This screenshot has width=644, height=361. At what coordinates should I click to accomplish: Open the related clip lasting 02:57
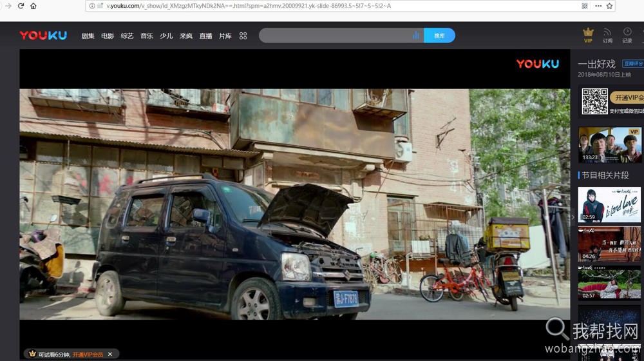(609, 283)
